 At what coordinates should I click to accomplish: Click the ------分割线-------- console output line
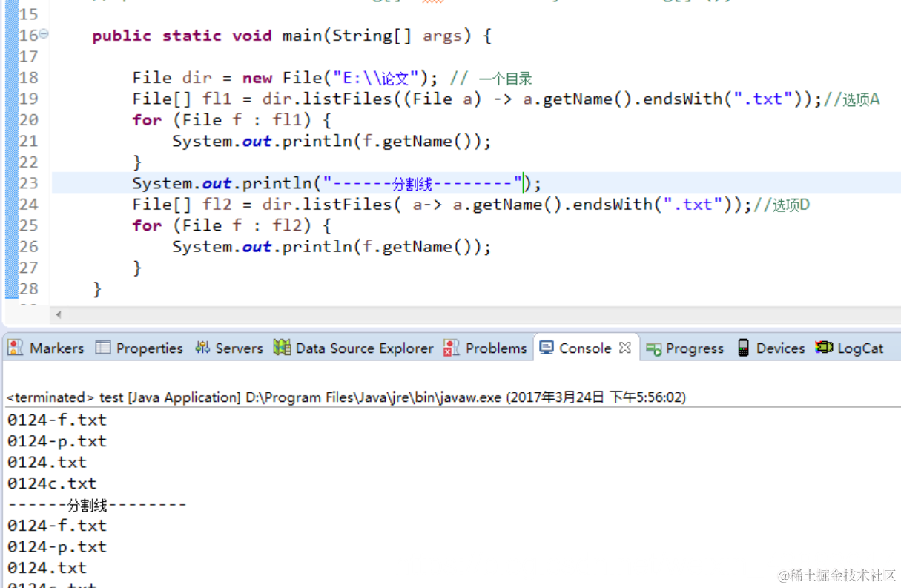pos(97,505)
